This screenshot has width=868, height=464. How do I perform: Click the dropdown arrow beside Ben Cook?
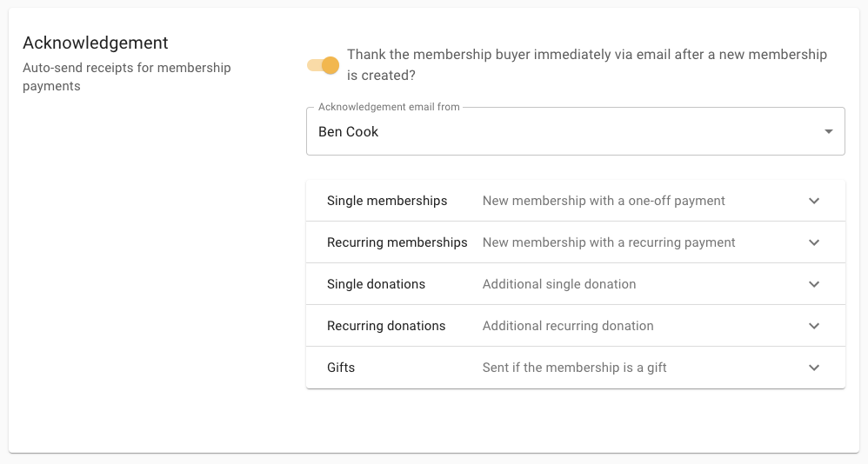(x=828, y=132)
